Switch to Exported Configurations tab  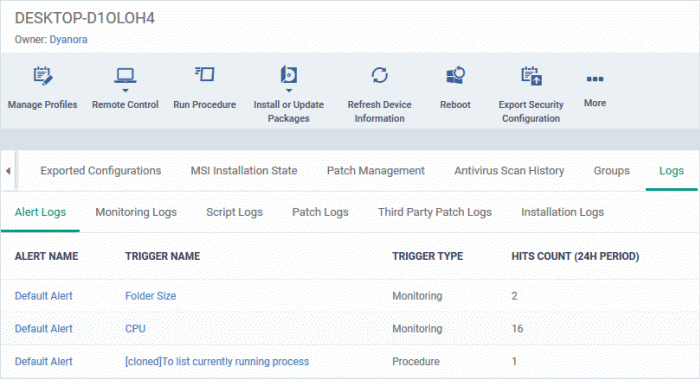tap(100, 171)
